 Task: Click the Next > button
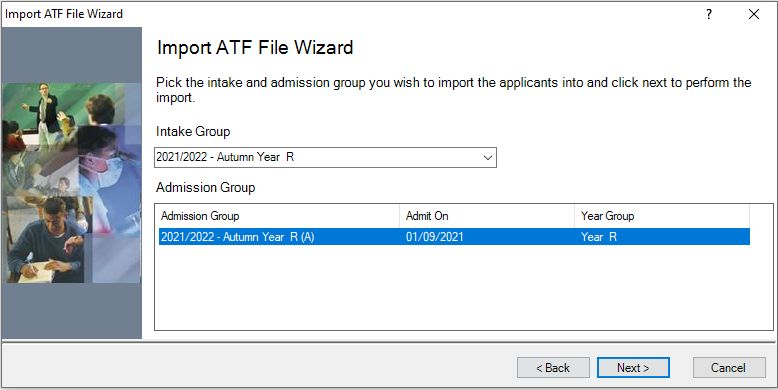[633, 368]
